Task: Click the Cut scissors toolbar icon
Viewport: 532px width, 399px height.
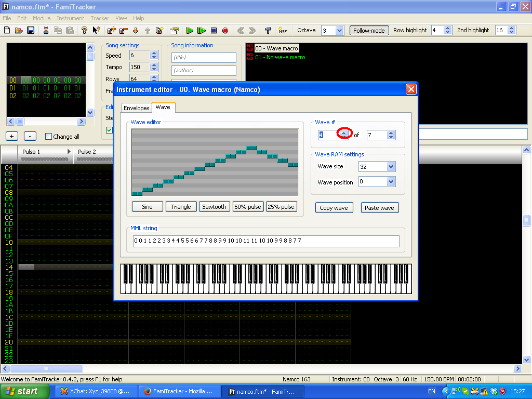Action: pos(46,31)
